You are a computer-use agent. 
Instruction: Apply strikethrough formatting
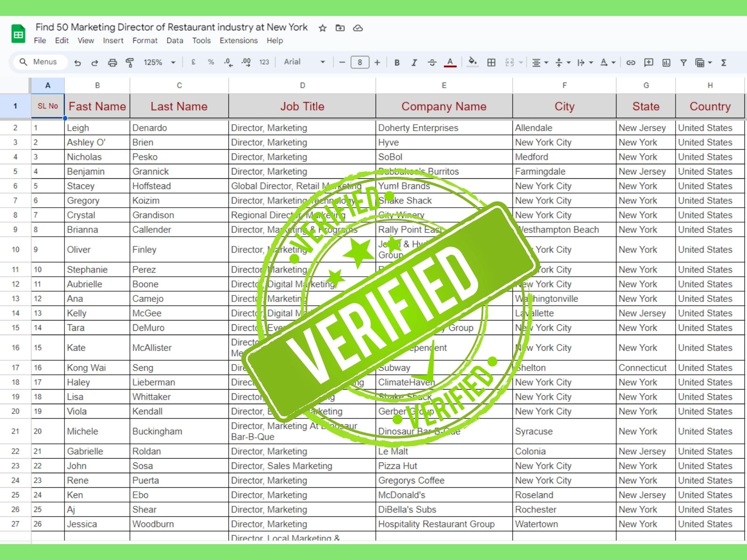432,63
